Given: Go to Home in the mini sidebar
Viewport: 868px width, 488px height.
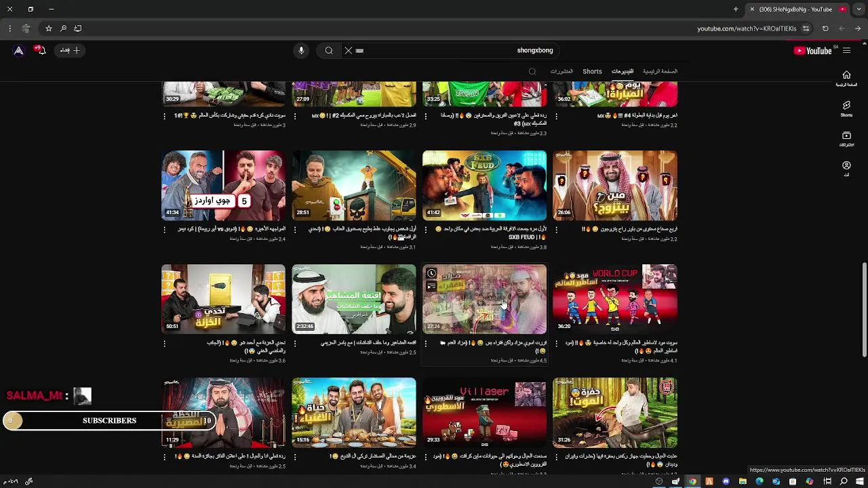Looking at the screenshot, I should [x=846, y=79].
